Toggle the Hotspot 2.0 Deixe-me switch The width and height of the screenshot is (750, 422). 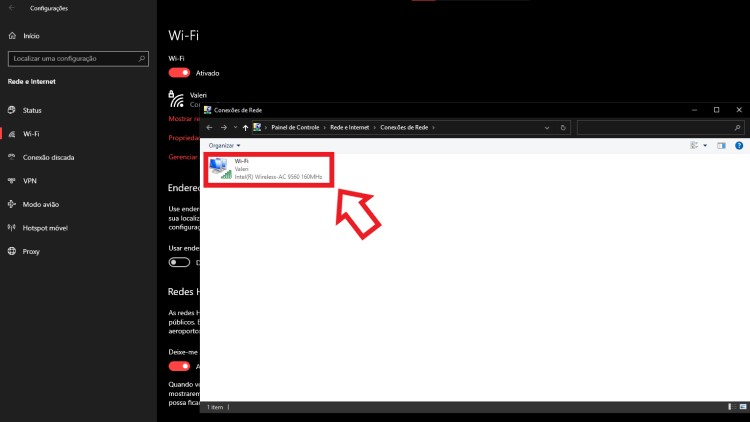pos(179,366)
